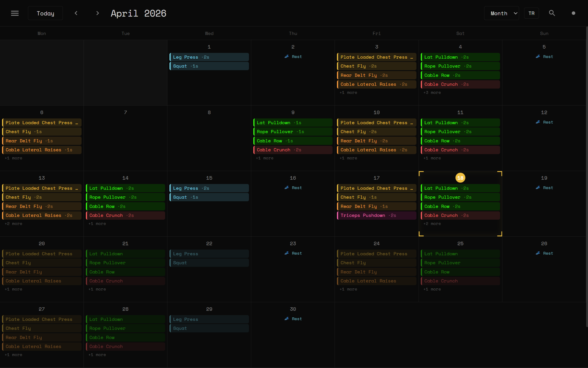The image size is (588, 368).
Task: Open Plate Loaded Chest Press on April 3
Action: (376, 57)
